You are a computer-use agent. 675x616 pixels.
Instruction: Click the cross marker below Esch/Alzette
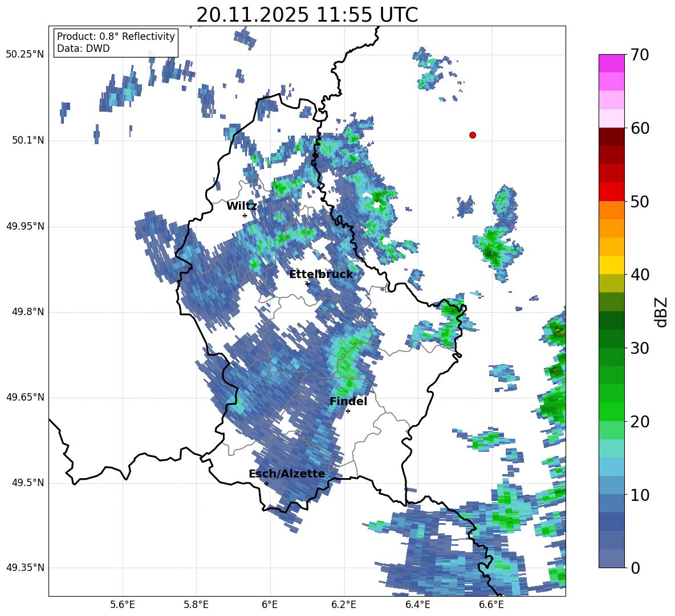click(266, 483)
